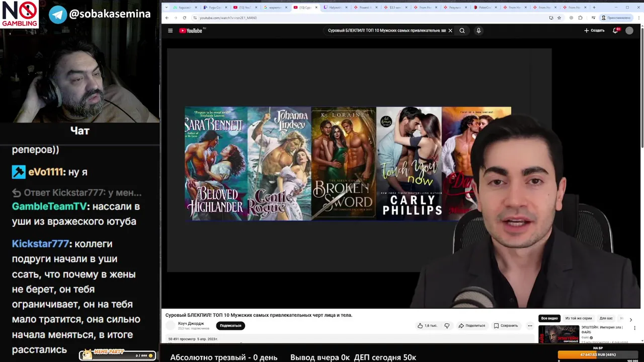Open the browser extensions puzzle icon

[580, 18]
